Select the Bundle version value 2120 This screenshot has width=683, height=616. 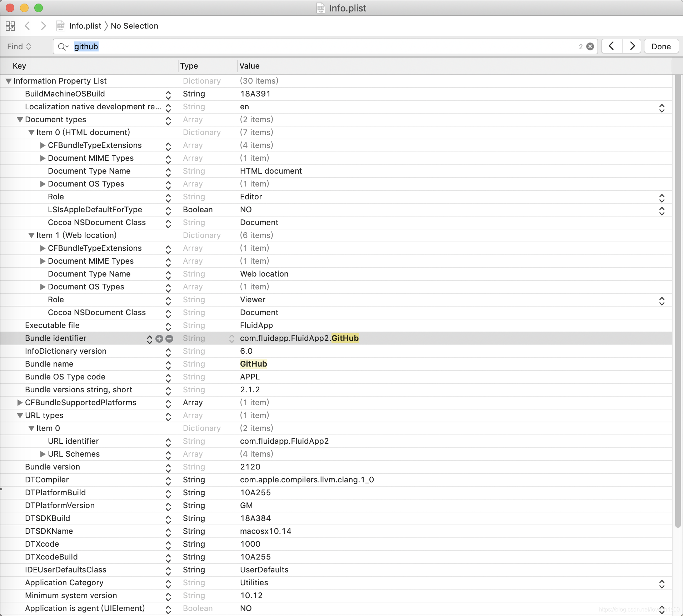[250, 467]
